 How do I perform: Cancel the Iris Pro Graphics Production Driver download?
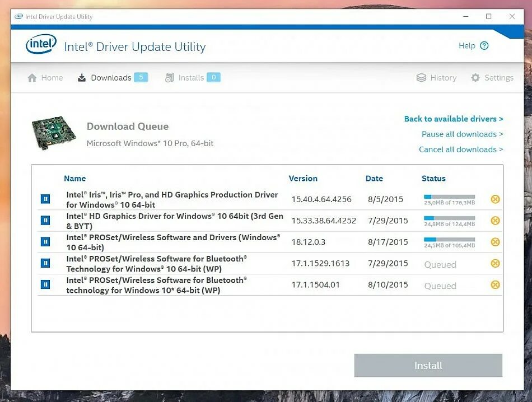(496, 199)
